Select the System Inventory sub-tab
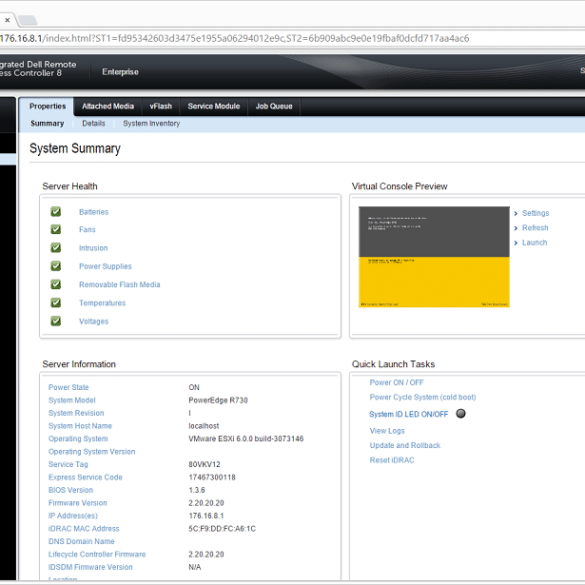This screenshot has width=585, height=585. [151, 123]
